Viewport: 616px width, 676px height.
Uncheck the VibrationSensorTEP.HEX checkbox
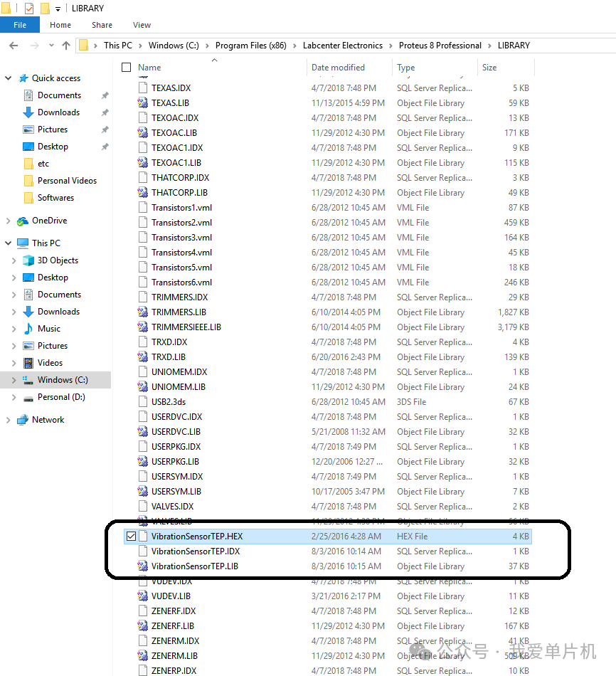131,537
